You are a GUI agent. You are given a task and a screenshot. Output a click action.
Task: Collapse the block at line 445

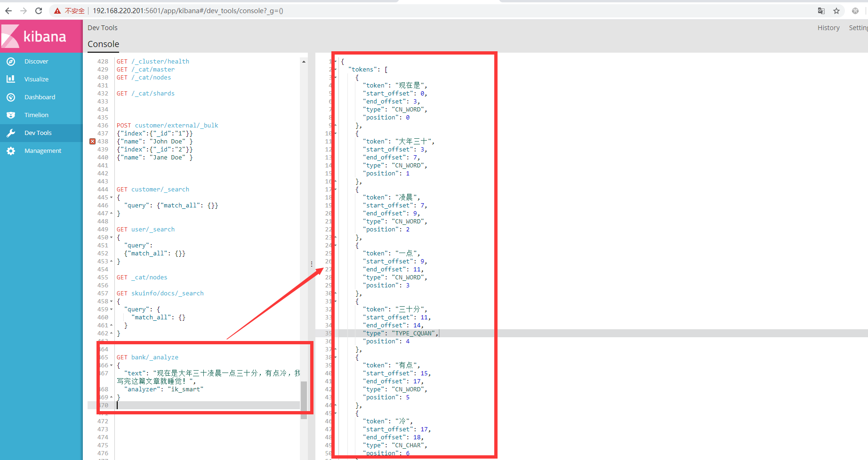pos(112,198)
